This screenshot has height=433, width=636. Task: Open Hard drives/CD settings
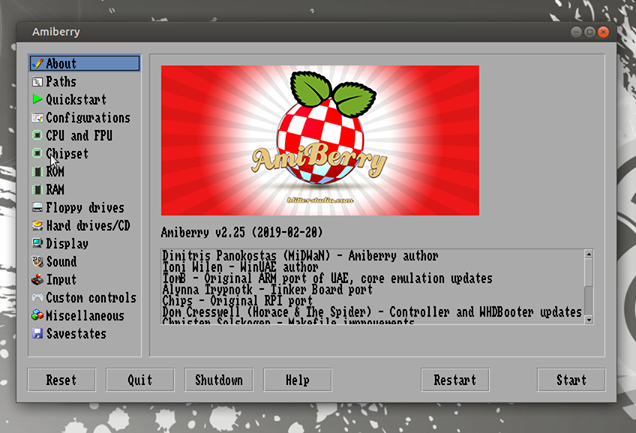(x=88, y=225)
